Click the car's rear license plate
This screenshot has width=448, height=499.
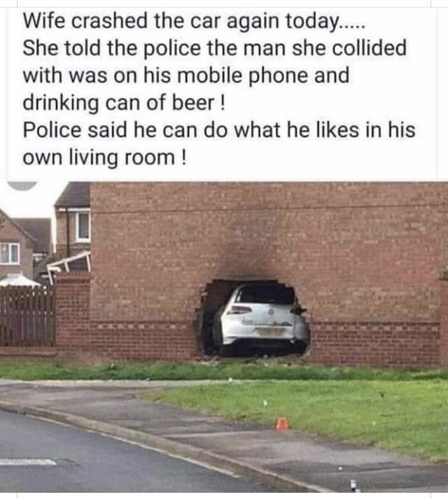pos(272,332)
